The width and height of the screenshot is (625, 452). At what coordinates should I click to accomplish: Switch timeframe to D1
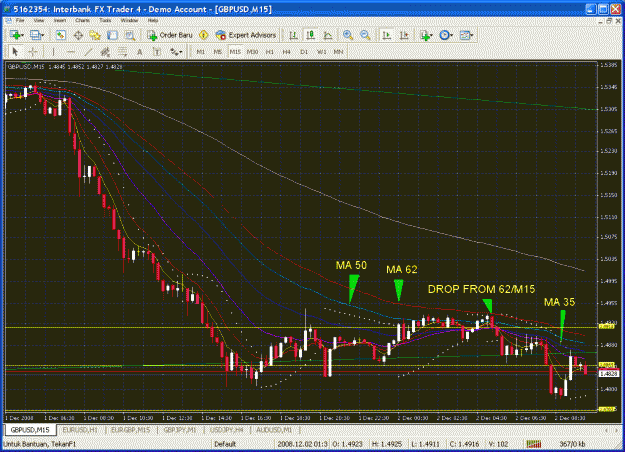click(x=304, y=52)
